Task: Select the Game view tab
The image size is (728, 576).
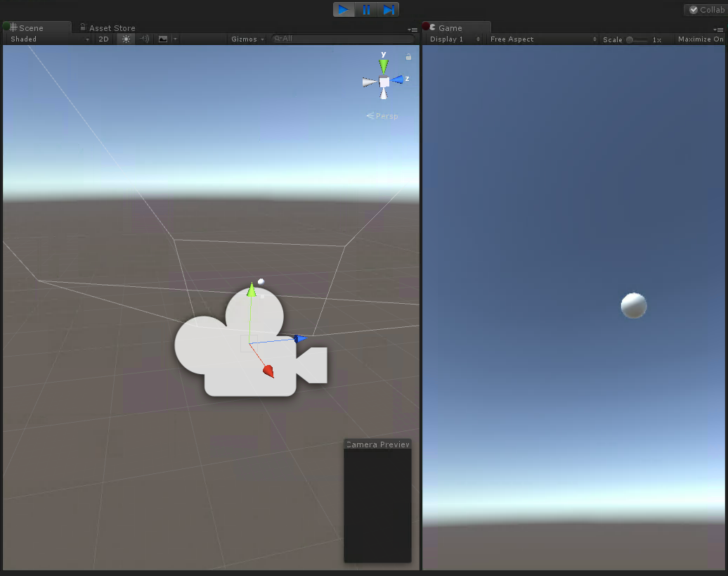Action: 450,27
